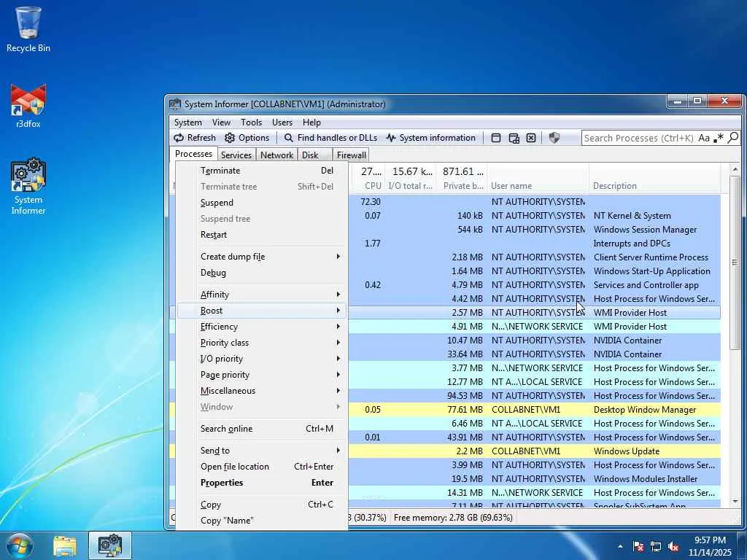Choose Suspend from the context menu

(x=262, y=203)
